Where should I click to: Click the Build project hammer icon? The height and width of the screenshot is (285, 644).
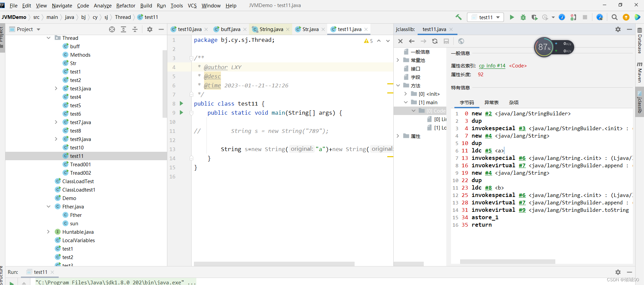[x=458, y=17]
